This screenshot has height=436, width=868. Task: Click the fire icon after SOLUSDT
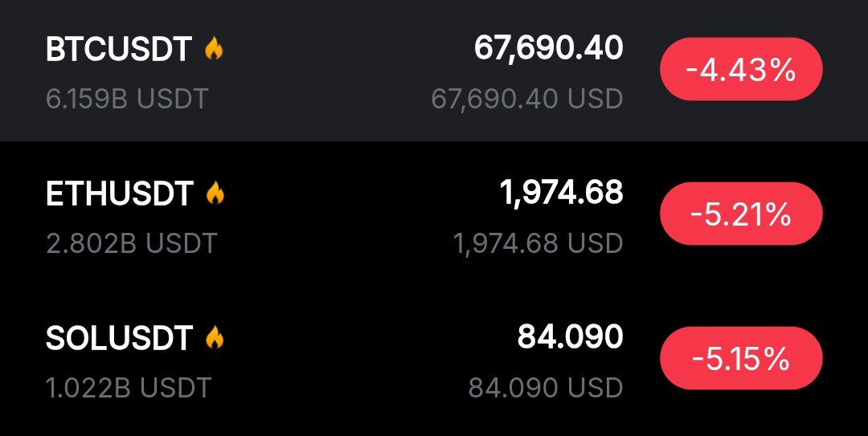(215, 338)
